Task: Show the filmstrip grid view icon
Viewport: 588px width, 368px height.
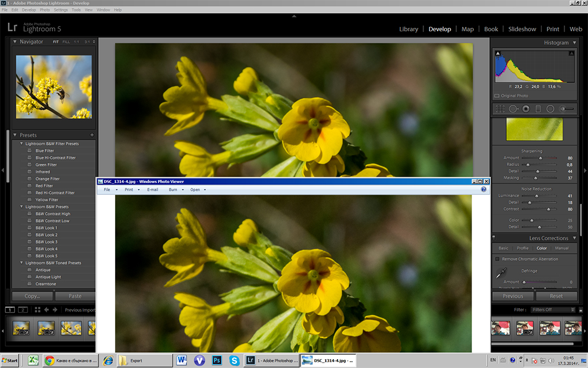Action: pyautogui.click(x=37, y=310)
